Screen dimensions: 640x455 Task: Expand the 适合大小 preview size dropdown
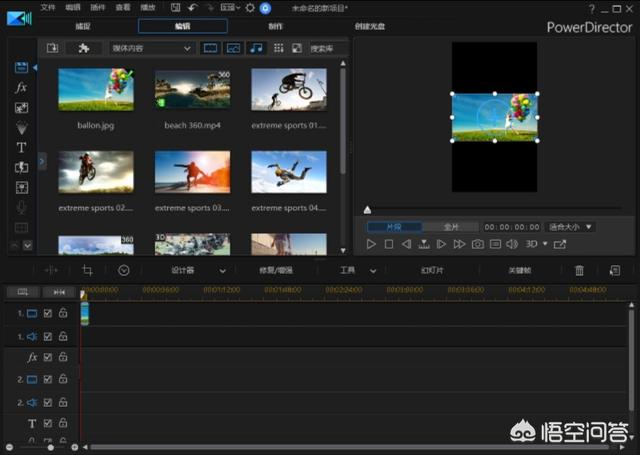571,227
